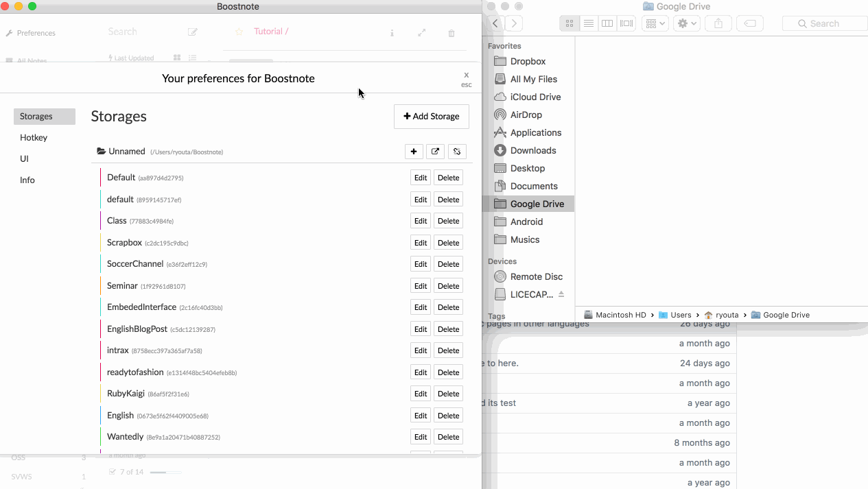Expand the note to fullscreen with arrows icon

(421, 32)
